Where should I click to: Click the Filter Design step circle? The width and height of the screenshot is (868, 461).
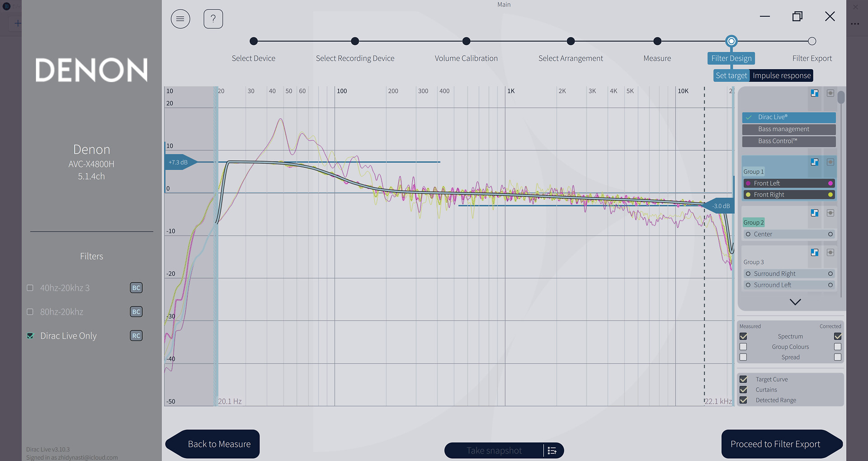point(731,42)
